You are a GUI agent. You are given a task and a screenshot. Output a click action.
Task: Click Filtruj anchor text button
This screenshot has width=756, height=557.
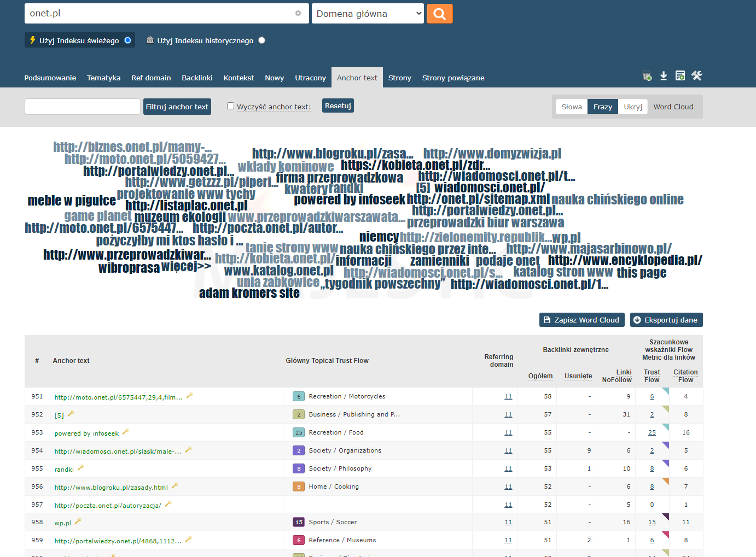177,107
